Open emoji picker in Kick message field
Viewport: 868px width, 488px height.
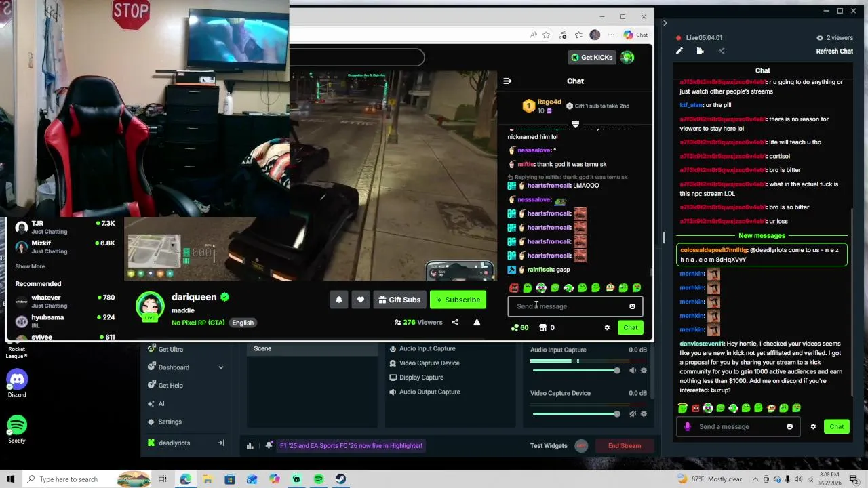pos(632,306)
